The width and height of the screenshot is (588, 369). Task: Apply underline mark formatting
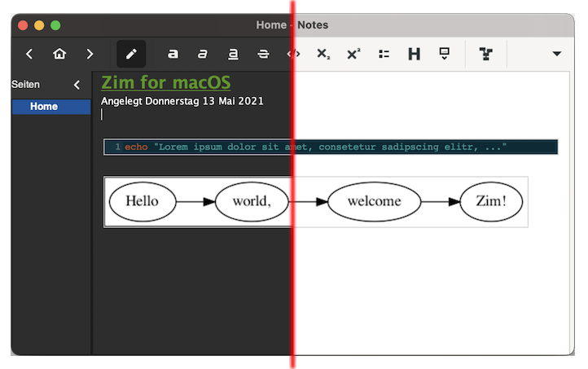(233, 55)
